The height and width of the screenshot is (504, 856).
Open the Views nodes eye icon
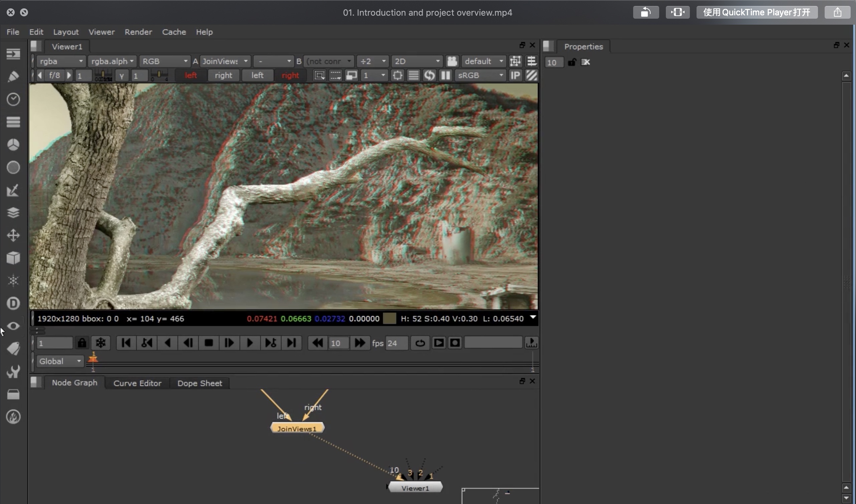[13, 326]
